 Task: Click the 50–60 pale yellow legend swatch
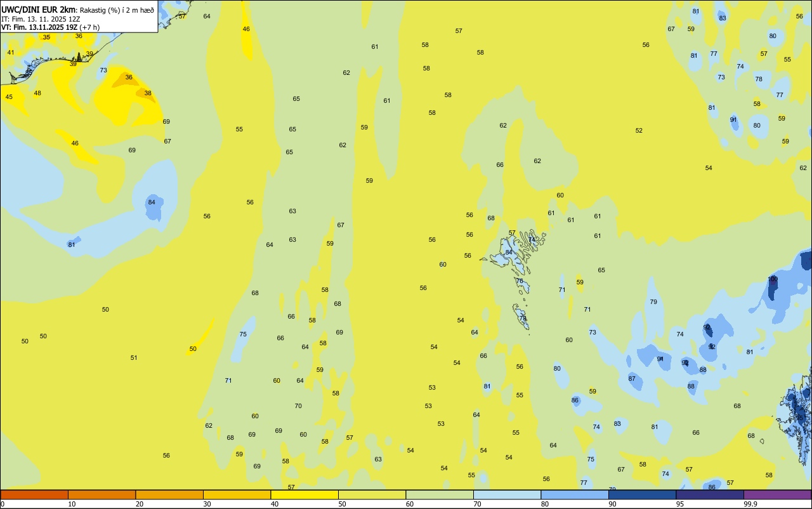[x=372, y=494]
